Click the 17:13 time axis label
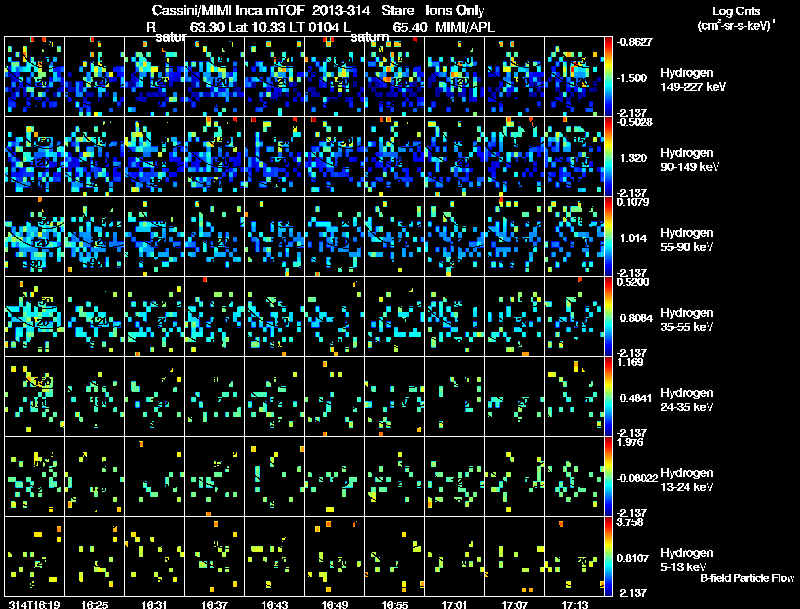Image resolution: width=800 pixels, height=609 pixels. click(x=575, y=604)
